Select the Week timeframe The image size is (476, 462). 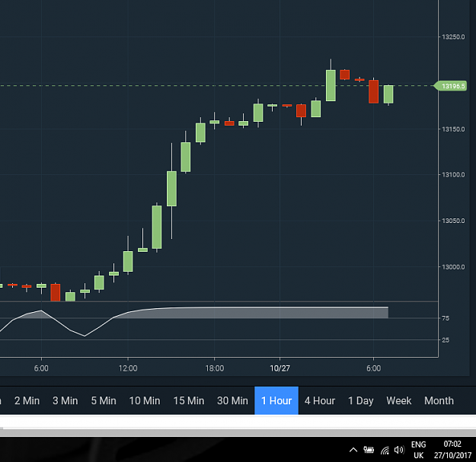click(398, 400)
